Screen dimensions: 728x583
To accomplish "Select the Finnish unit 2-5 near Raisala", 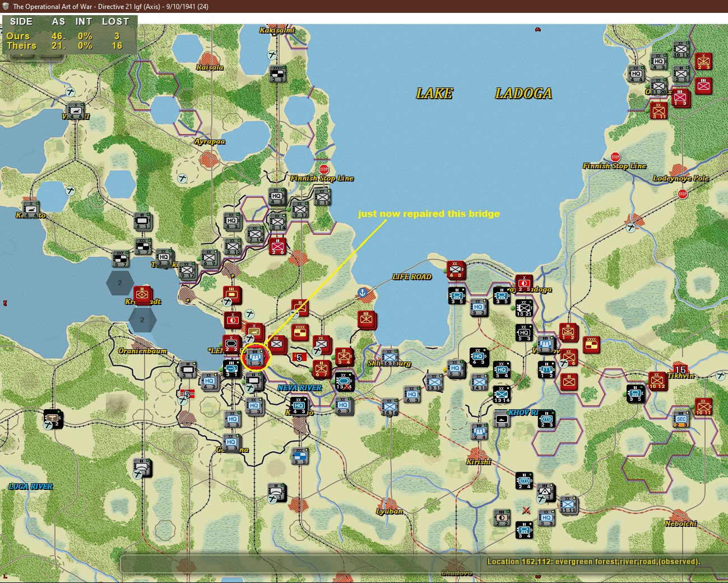I will [x=277, y=74].
